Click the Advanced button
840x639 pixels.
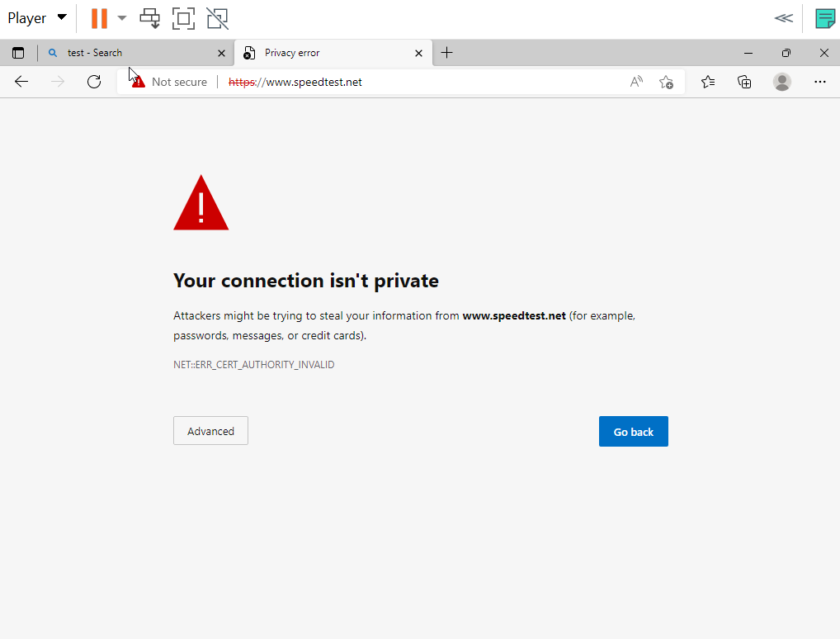click(x=210, y=430)
